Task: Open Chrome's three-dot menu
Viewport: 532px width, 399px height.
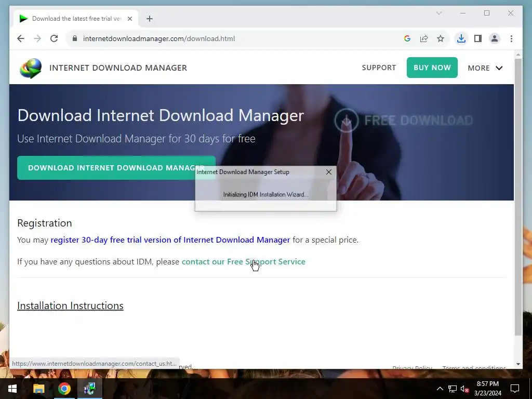Action: 511,38
